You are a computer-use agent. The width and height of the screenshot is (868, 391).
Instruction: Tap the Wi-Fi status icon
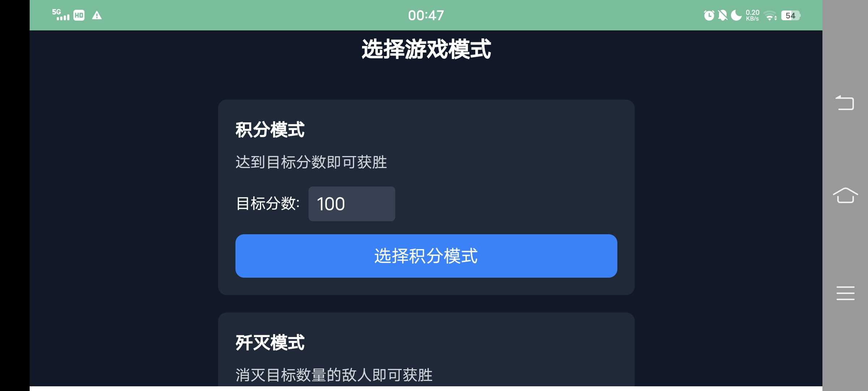click(x=770, y=16)
